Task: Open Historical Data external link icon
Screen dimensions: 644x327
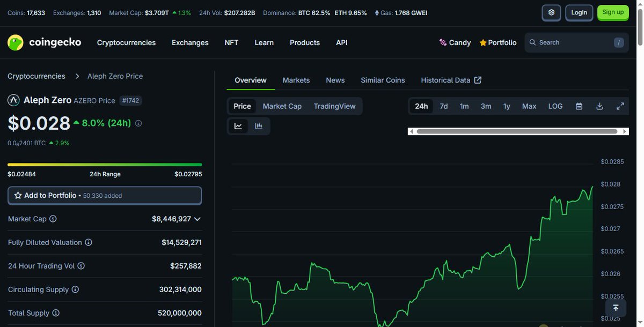Action: click(478, 80)
